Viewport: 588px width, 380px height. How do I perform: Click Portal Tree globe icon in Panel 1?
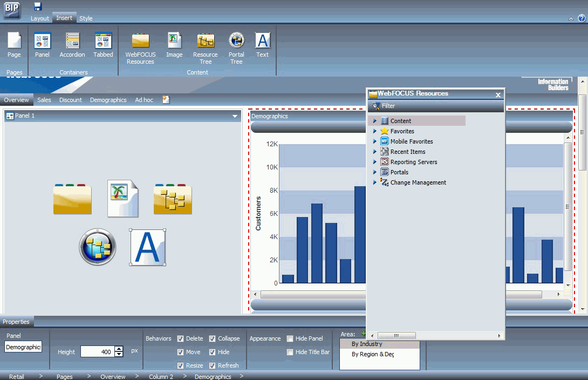(98, 247)
